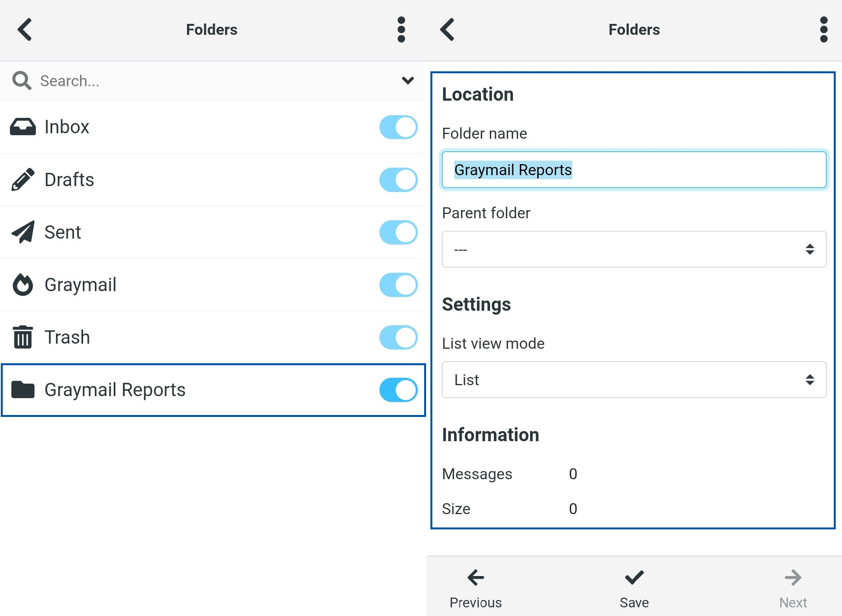
Task: Toggle Graymail Reports folder subscription
Action: (398, 390)
